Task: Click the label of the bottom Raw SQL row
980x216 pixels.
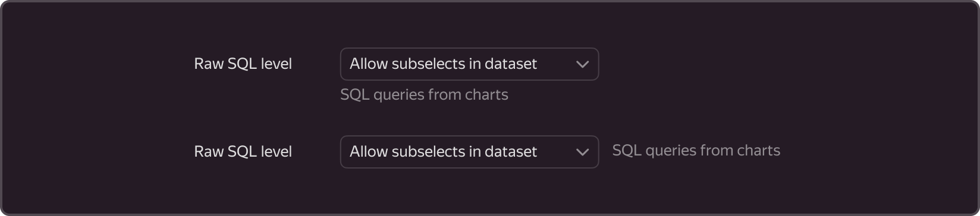Action: 243,152
